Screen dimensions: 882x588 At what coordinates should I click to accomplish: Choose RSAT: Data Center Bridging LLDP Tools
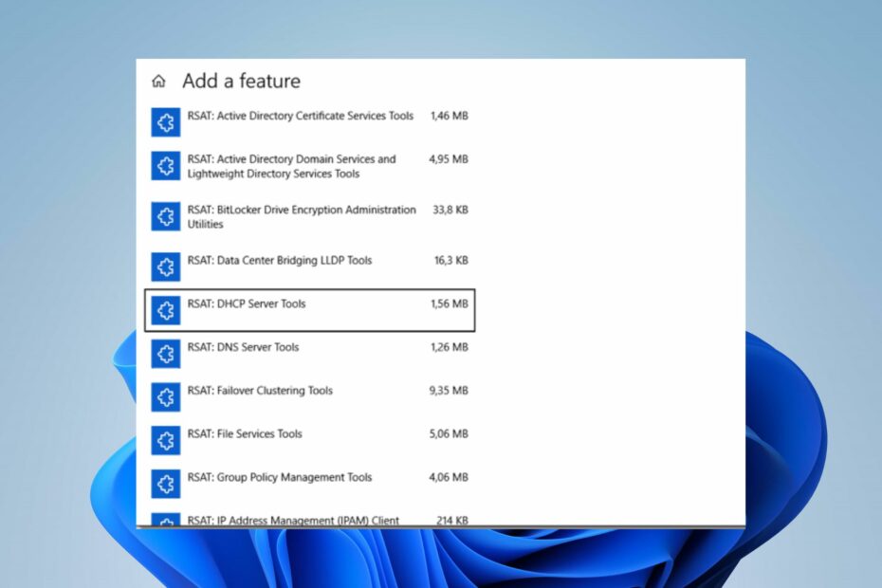tap(280, 261)
